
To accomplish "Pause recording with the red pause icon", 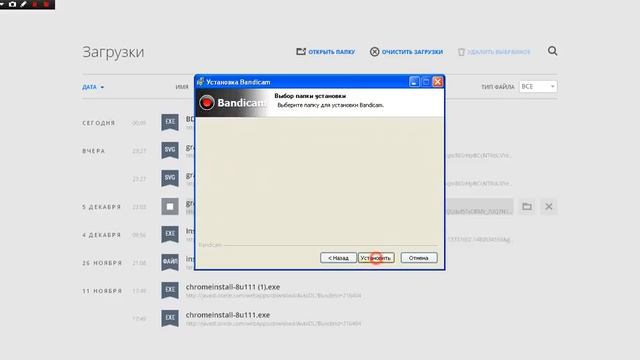I will pos(34,4).
